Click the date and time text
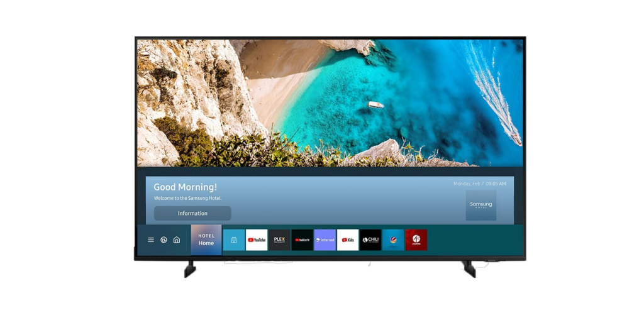The width and height of the screenshot is (644, 313). pos(480,184)
